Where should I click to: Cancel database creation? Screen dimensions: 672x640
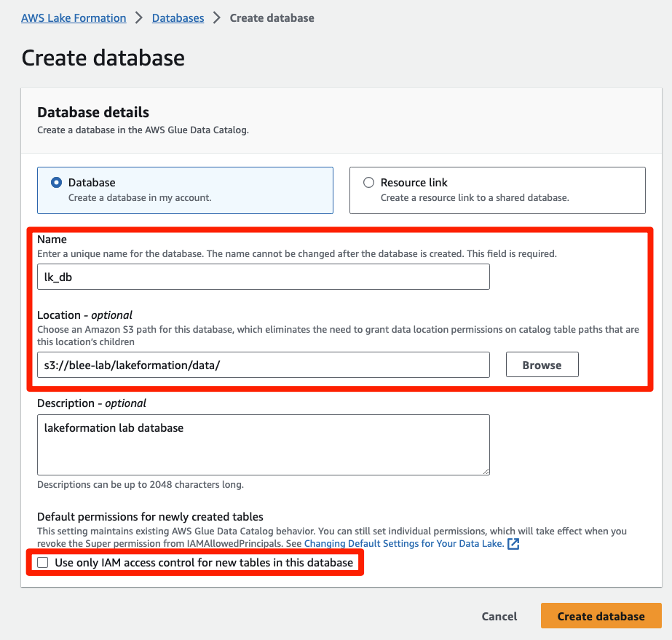pos(499,616)
